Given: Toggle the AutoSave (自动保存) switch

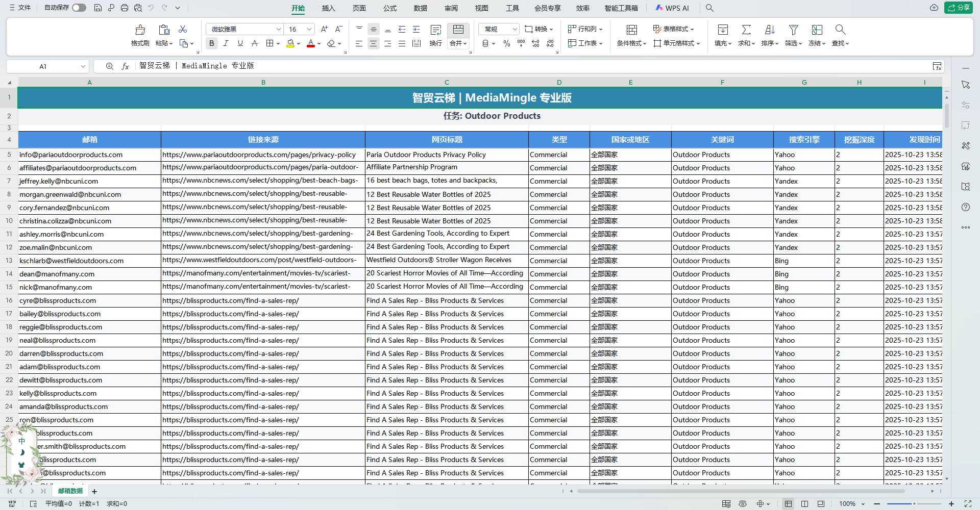Looking at the screenshot, I should 79,8.
